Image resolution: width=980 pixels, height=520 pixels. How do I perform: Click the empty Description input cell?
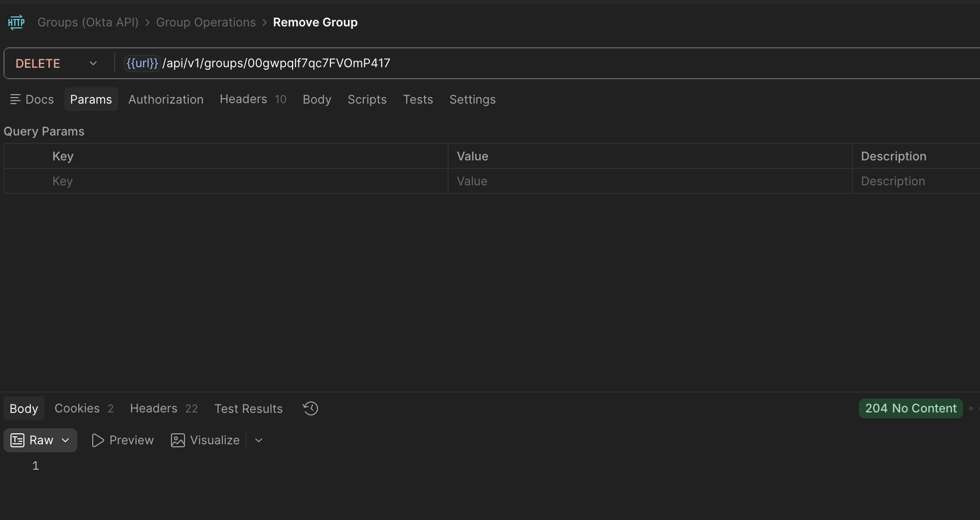916,181
